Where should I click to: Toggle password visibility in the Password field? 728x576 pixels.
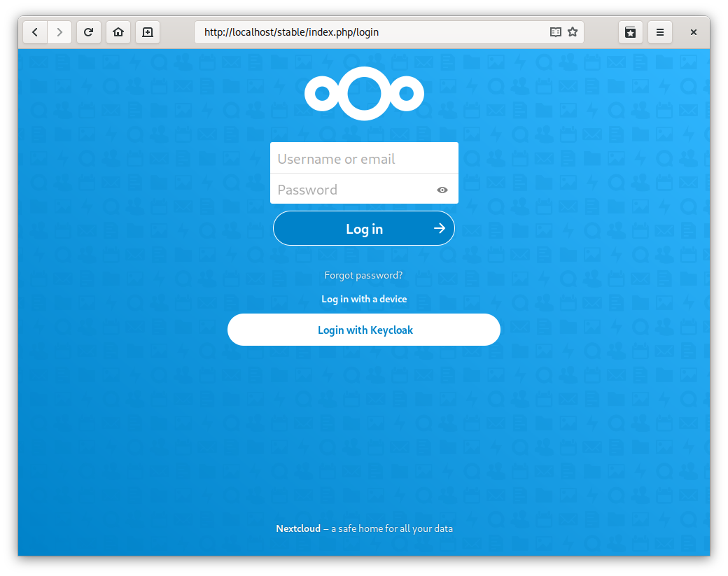442,190
